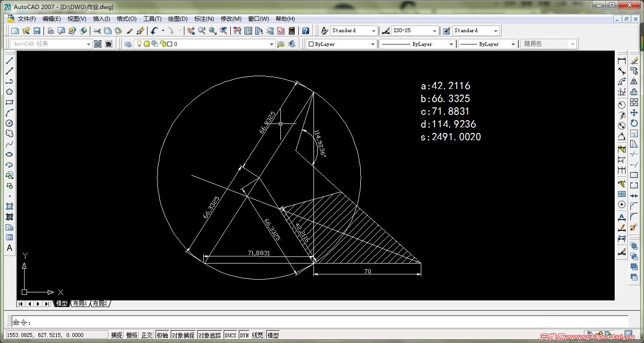Toggle 捕捉 snap mode in status bar
This screenshot has width=644, height=343.
click(x=117, y=335)
